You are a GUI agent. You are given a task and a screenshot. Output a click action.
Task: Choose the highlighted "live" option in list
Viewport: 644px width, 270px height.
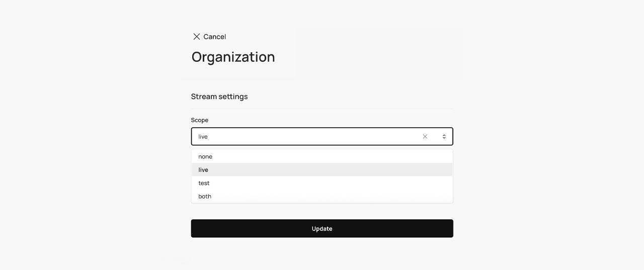(203, 170)
